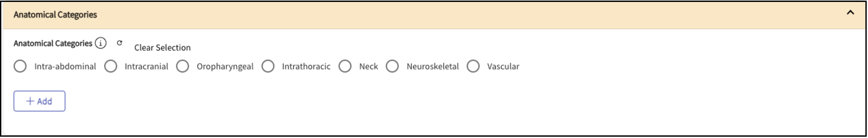The image size is (868, 138).
Task: Click the Vascular label text
Action: (x=503, y=66)
